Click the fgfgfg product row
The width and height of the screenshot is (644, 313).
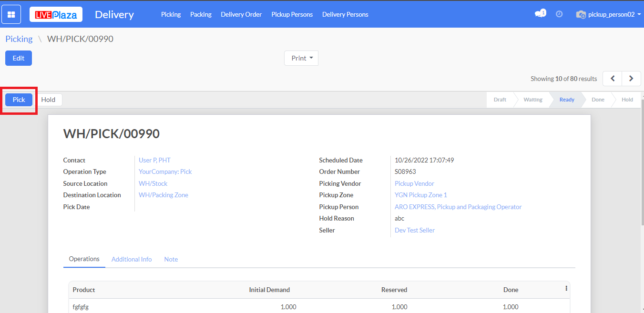319,307
